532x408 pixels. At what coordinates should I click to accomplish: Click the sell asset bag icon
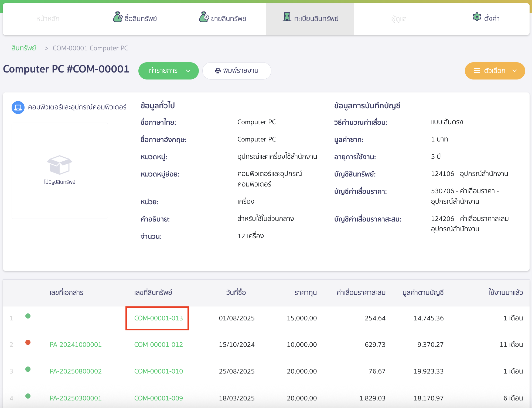(204, 17)
